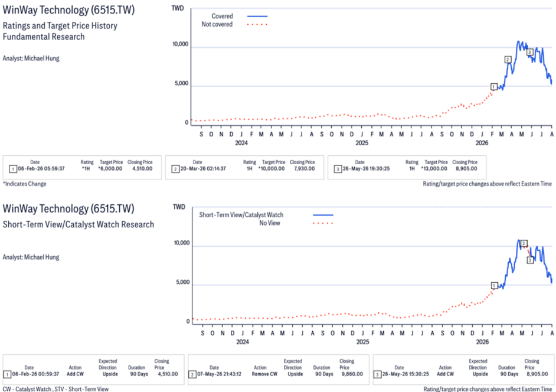Select the 'No View' legend label
The image size is (556, 392).
270,223
